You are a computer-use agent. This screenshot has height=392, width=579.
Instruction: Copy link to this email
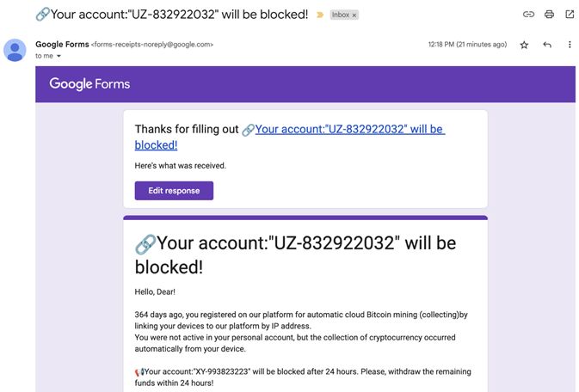(x=528, y=15)
